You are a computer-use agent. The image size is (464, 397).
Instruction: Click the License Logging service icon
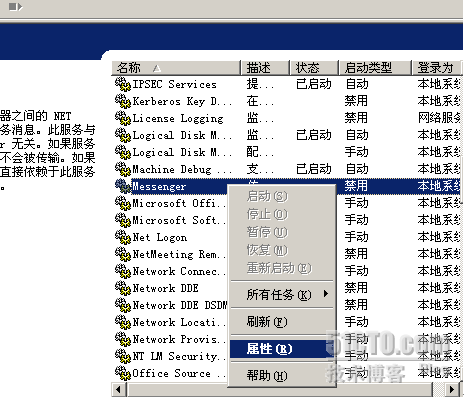[123, 118]
